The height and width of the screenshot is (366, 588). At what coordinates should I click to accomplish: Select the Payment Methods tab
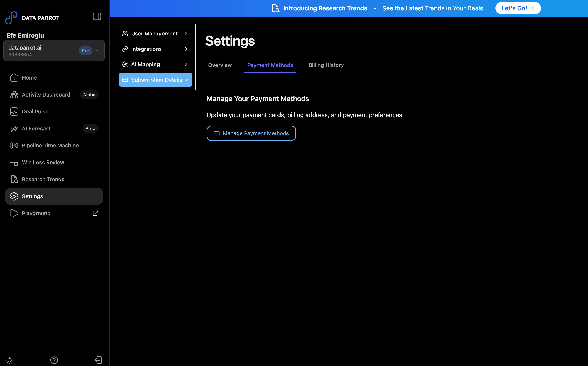click(x=270, y=65)
